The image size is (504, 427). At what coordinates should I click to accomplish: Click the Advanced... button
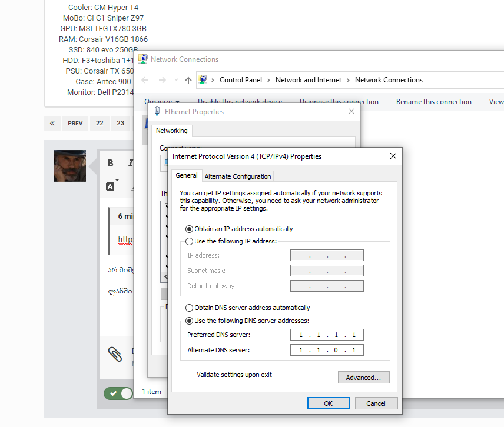363,378
